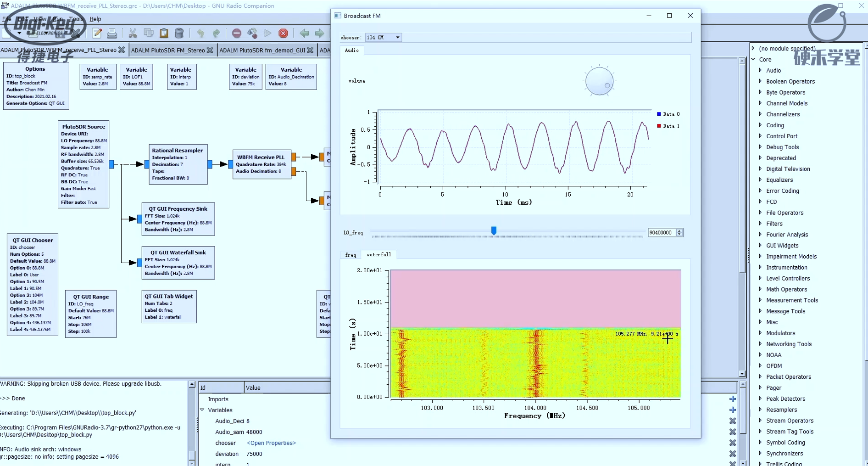
Task: Undo the last flowgraph change
Action: click(x=200, y=33)
